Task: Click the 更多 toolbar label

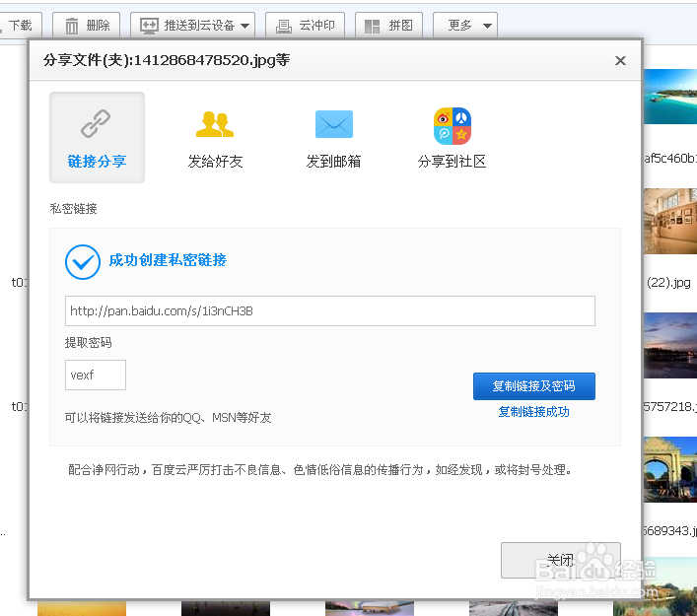Action: pos(459,26)
